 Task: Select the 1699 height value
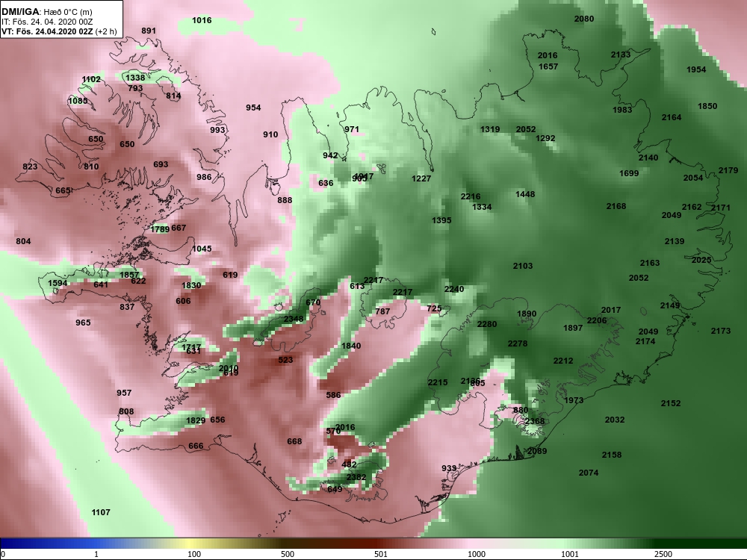629,173
